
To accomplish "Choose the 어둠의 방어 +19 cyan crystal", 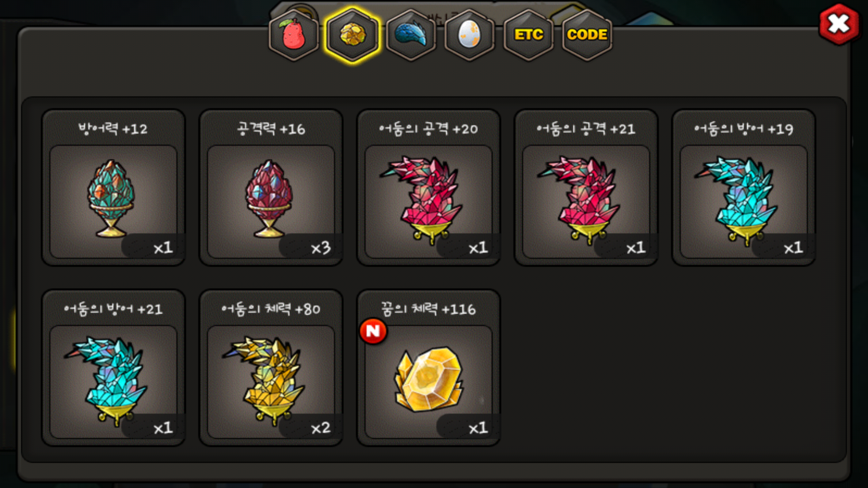I will [744, 202].
